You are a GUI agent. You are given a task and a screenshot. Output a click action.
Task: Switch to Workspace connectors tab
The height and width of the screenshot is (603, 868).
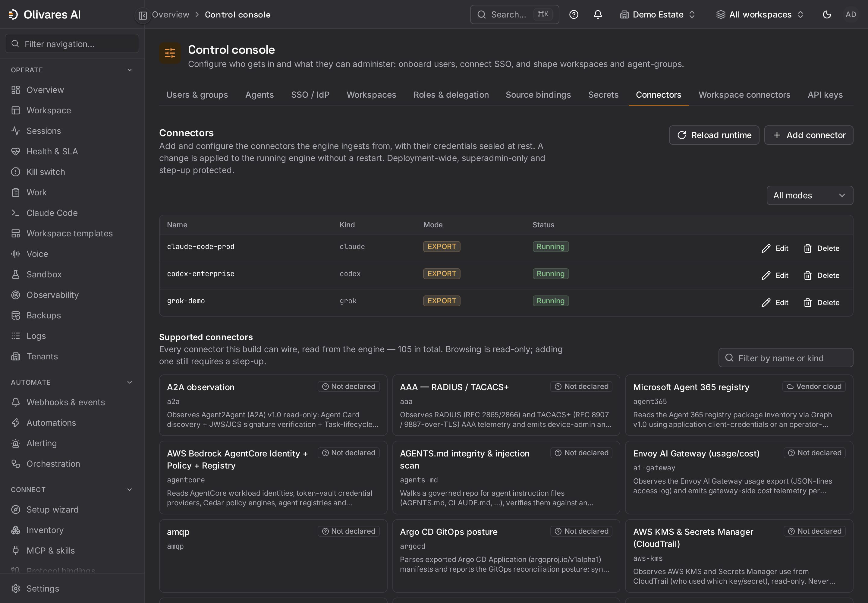coord(744,95)
